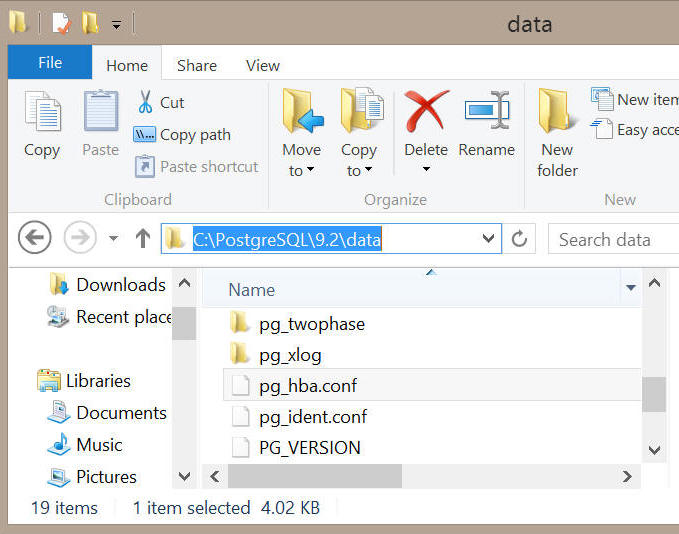
Task: Create a New folder from ribbon
Action: [557, 133]
